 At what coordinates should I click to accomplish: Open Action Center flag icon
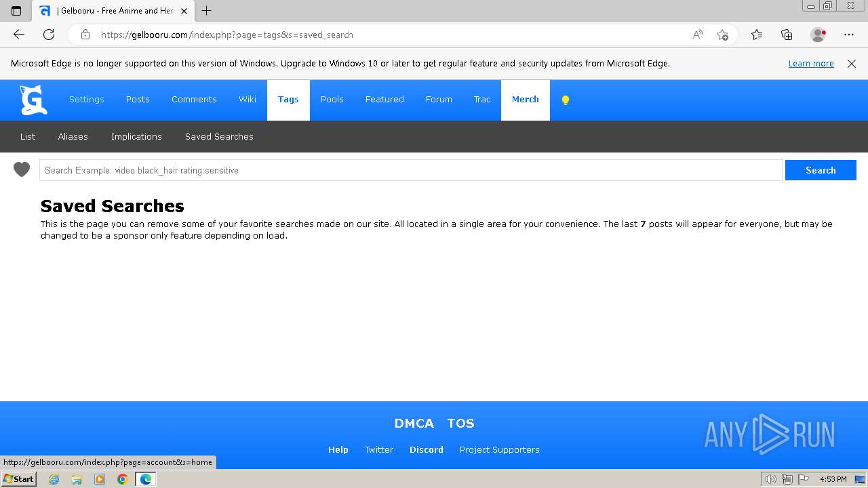804,479
